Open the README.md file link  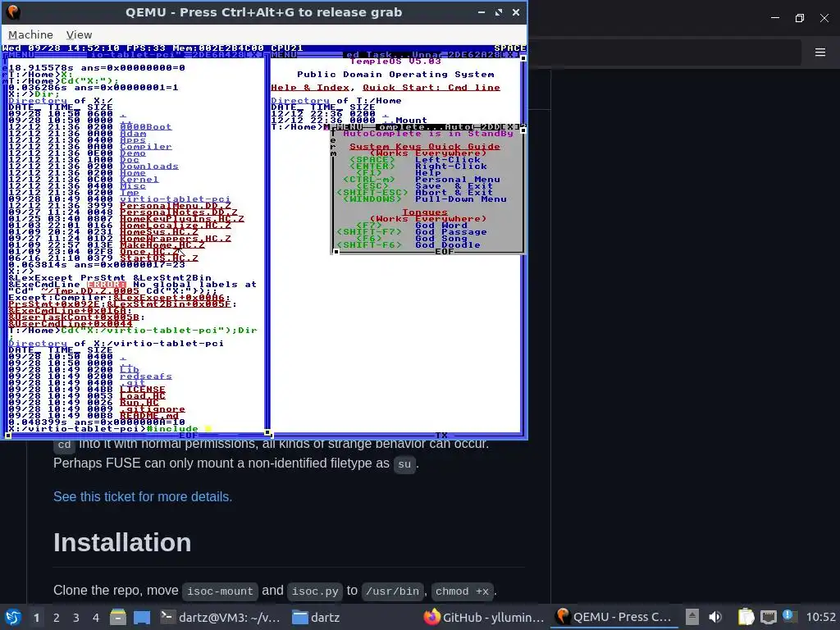[149, 416]
